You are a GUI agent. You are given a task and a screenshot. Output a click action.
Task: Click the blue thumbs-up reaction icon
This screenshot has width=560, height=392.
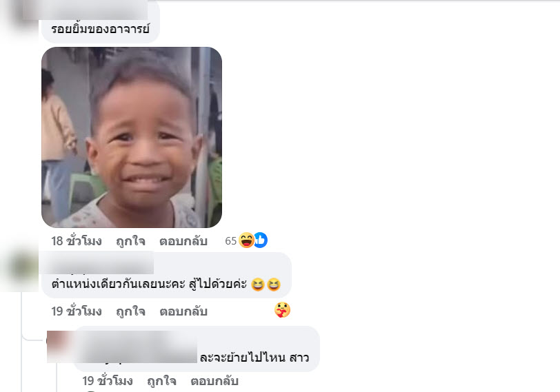[261, 240]
